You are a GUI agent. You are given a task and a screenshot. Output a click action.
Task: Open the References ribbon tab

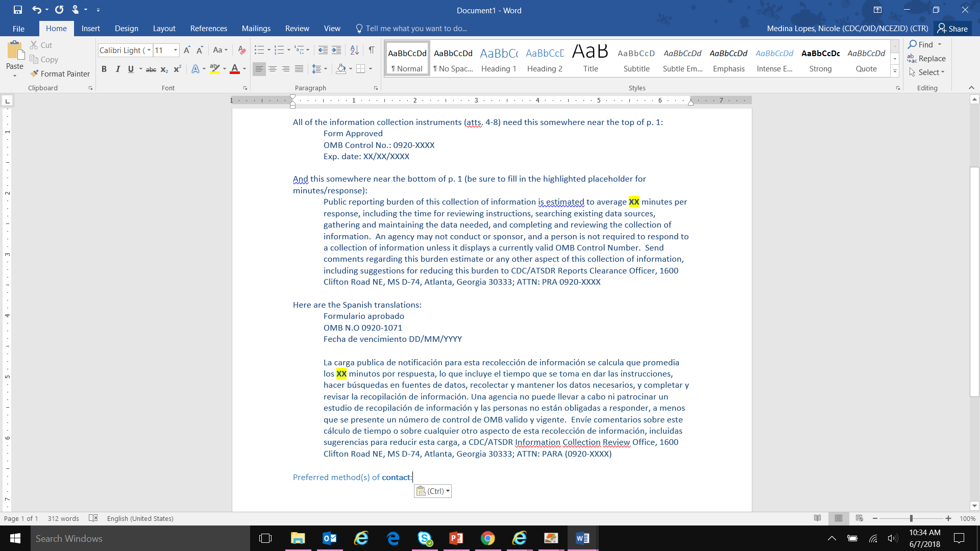click(208, 29)
